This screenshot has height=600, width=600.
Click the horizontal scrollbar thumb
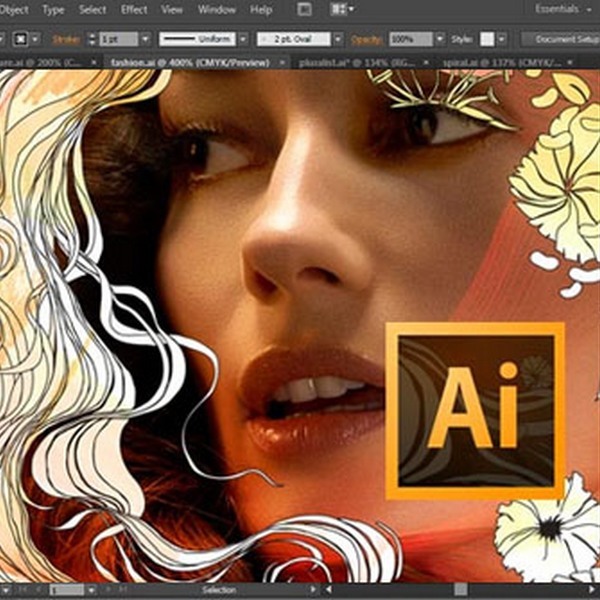click(x=460, y=591)
